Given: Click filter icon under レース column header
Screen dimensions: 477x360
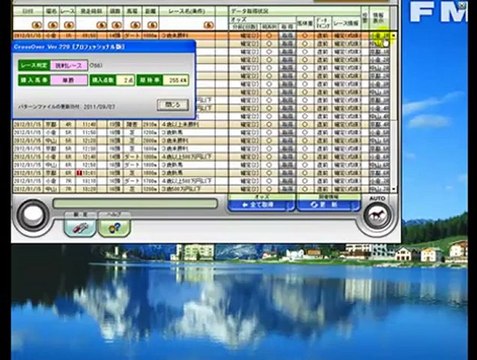Looking at the screenshot, I should (69, 25).
